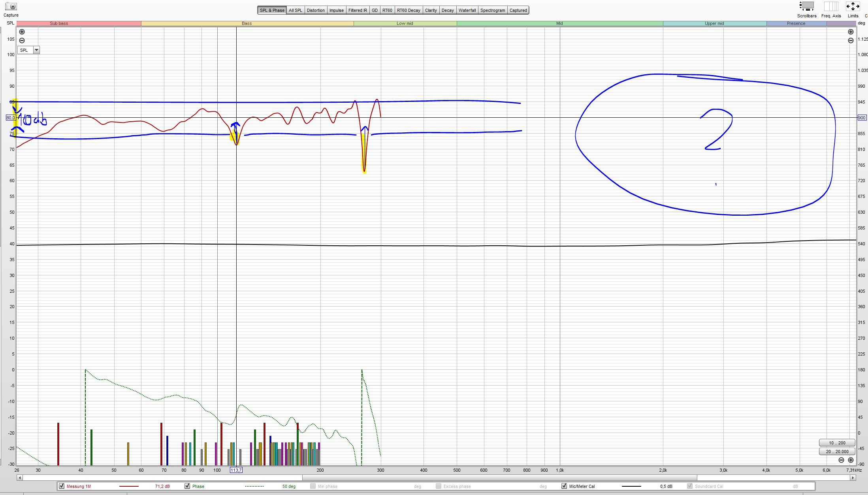Screen dimensions: 868x495
Task: Zoom in right phase axis plus icon
Action: click(851, 32)
